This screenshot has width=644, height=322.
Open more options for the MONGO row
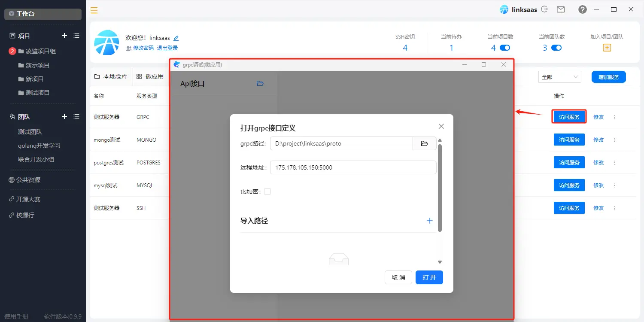(x=614, y=140)
